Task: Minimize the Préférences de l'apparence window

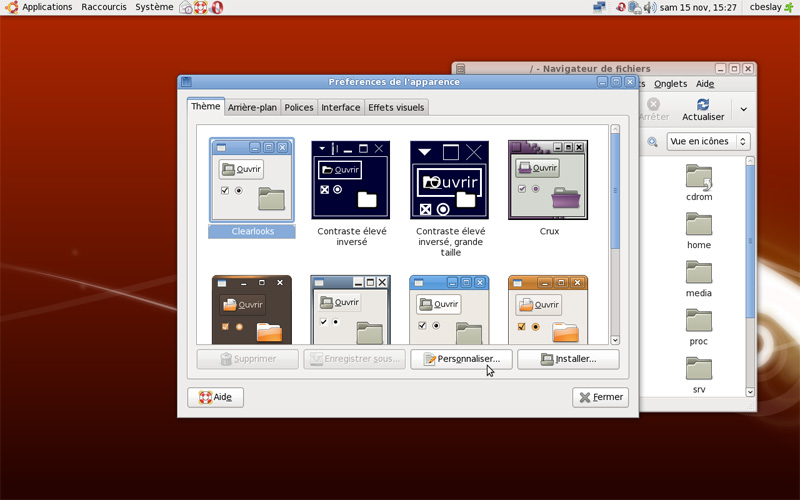Action: pos(603,82)
